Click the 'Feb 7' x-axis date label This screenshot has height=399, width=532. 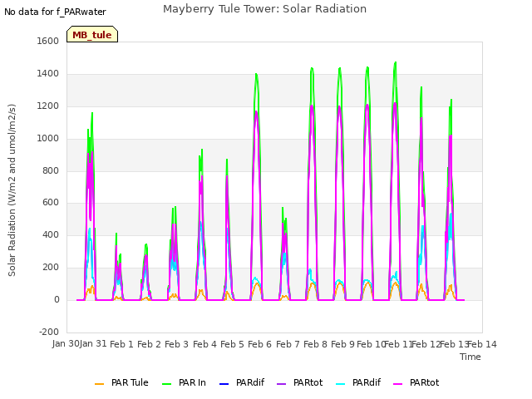(288, 344)
